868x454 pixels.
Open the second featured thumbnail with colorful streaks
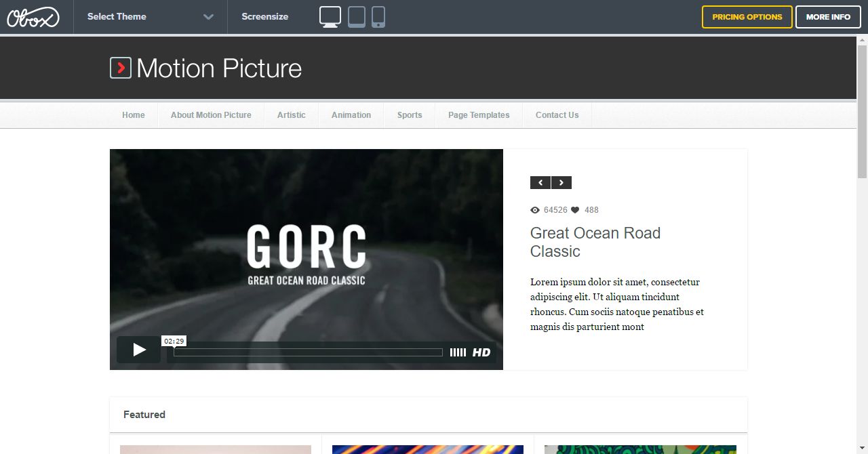[428, 449]
